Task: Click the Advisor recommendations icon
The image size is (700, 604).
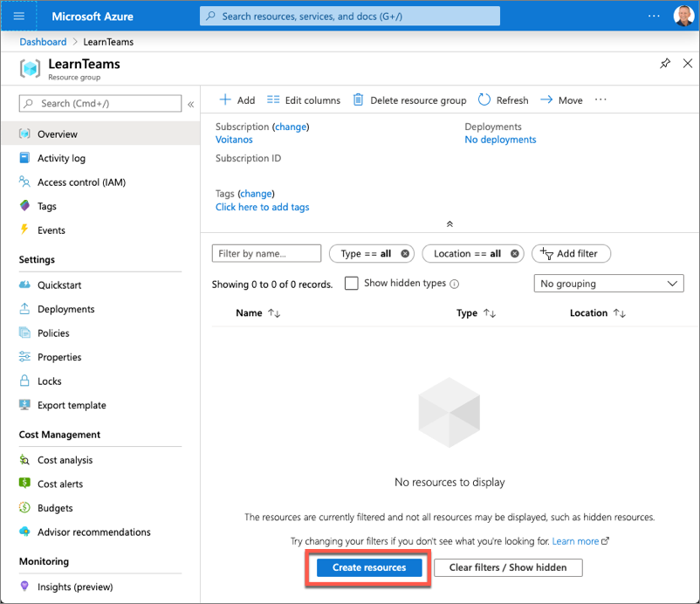Action: click(x=24, y=532)
